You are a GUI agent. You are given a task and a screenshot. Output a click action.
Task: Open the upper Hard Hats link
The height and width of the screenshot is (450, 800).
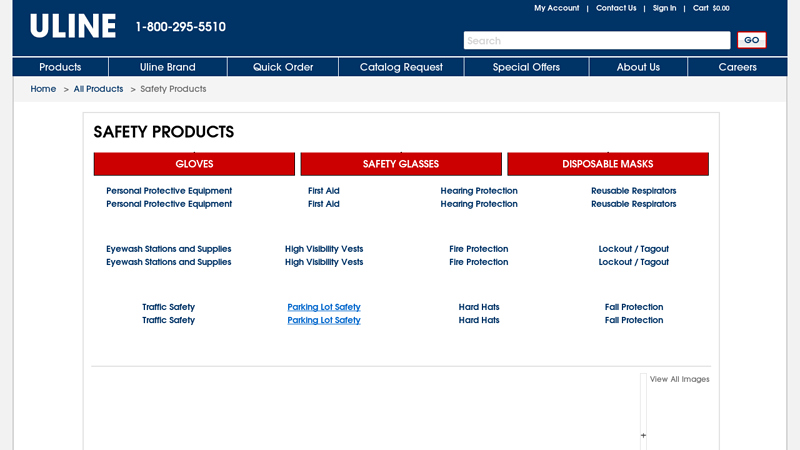pyautogui.click(x=479, y=307)
